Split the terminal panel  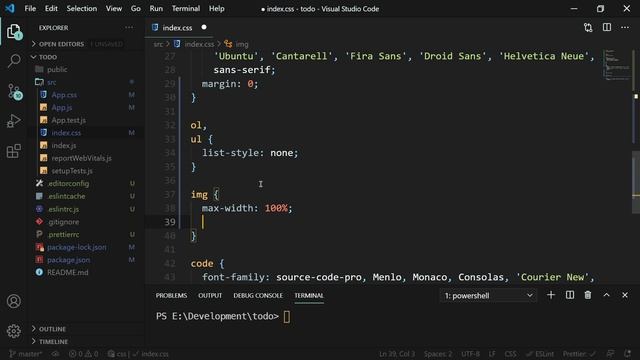tap(570, 295)
